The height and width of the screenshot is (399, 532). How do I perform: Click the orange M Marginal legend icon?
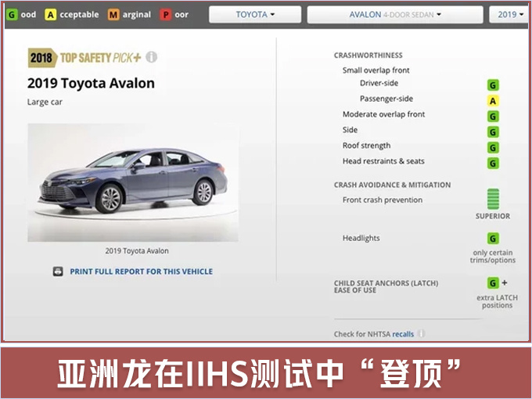[x=113, y=15]
